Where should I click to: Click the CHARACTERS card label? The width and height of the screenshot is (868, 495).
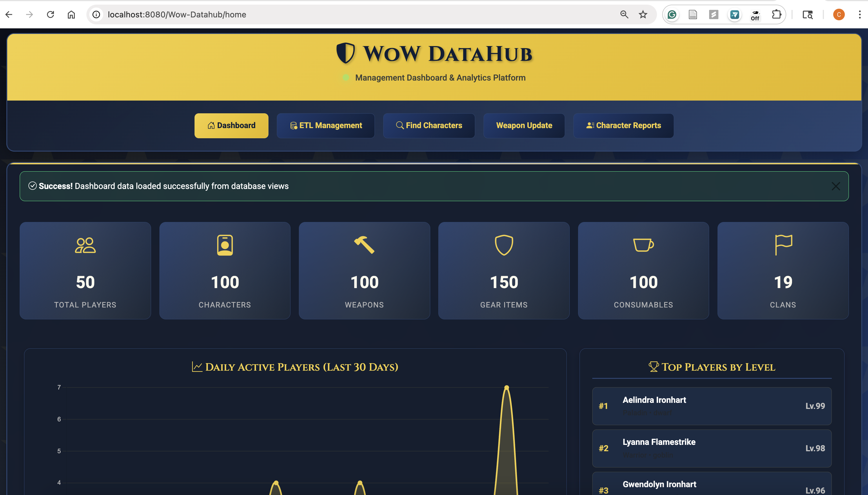pos(225,305)
